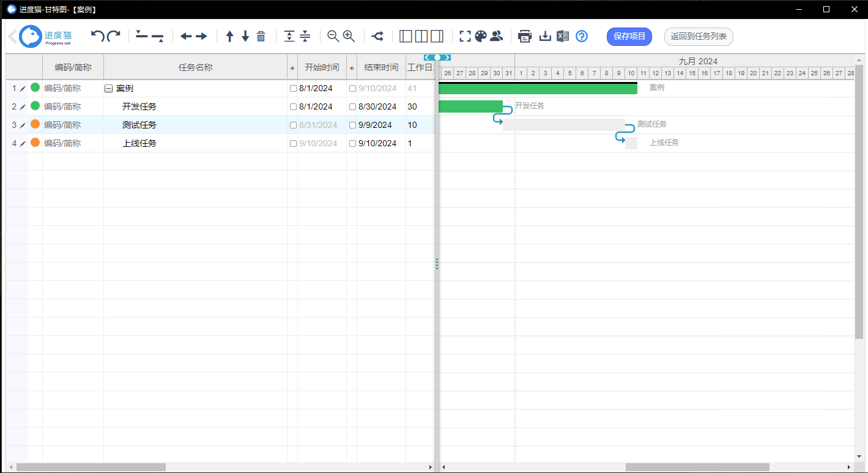Click the 保存项目 button
Screen dimensions: 868x473
[x=629, y=37]
